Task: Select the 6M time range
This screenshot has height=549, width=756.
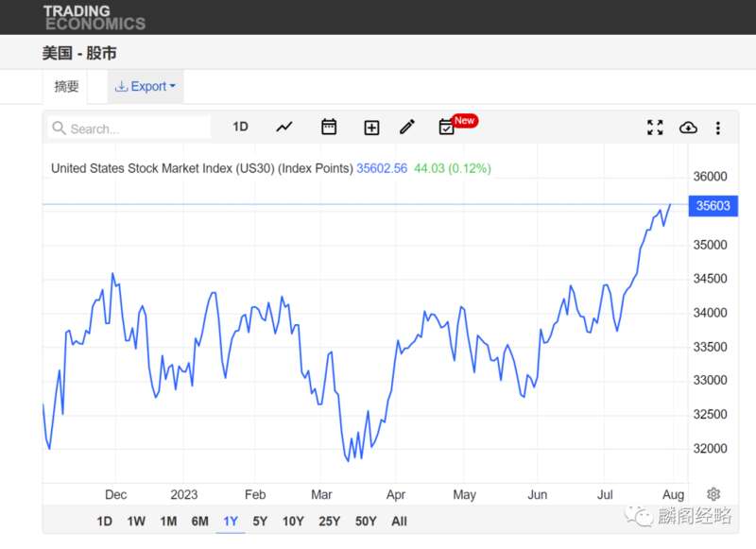Action: tap(199, 521)
